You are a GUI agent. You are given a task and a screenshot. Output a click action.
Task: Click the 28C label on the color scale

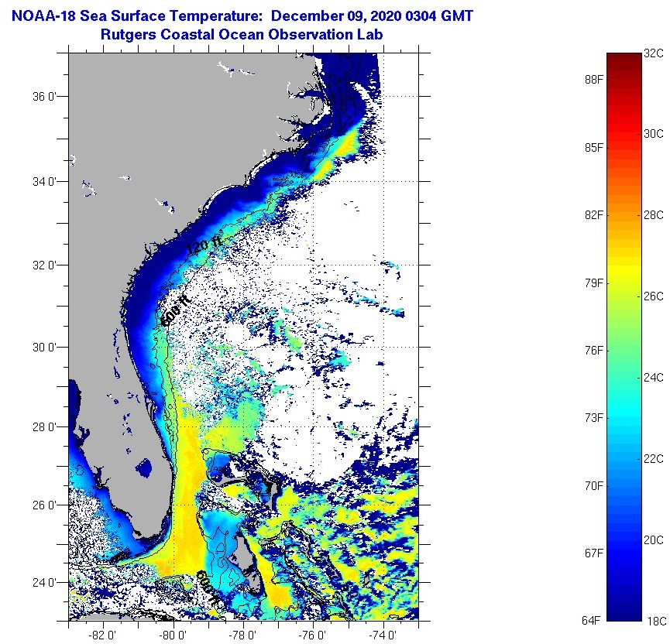pos(653,215)
